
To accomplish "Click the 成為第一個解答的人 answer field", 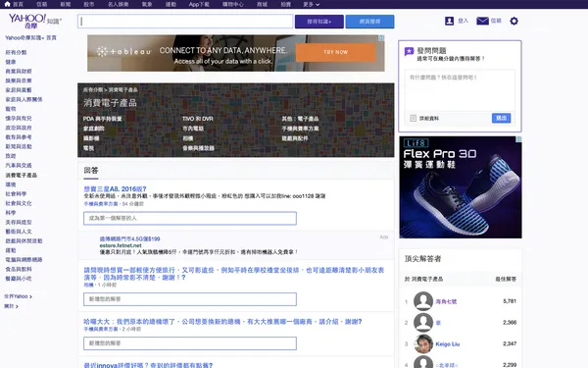I will coord(190,218).
